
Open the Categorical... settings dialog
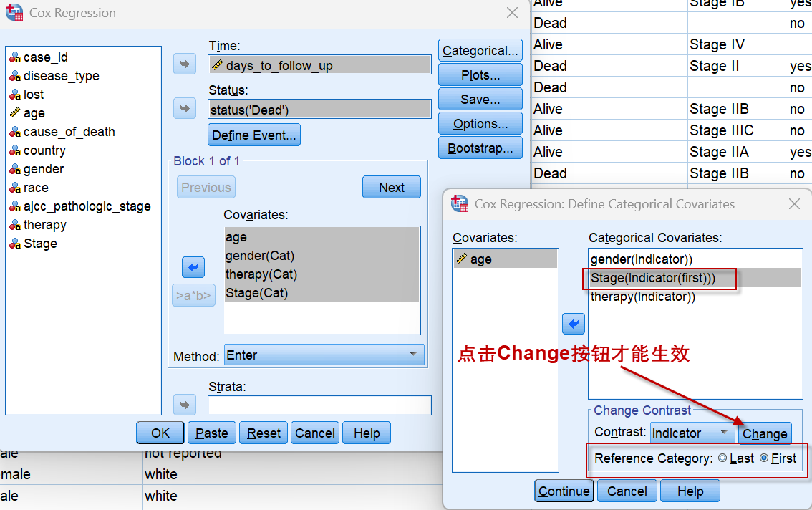(480, 51)
